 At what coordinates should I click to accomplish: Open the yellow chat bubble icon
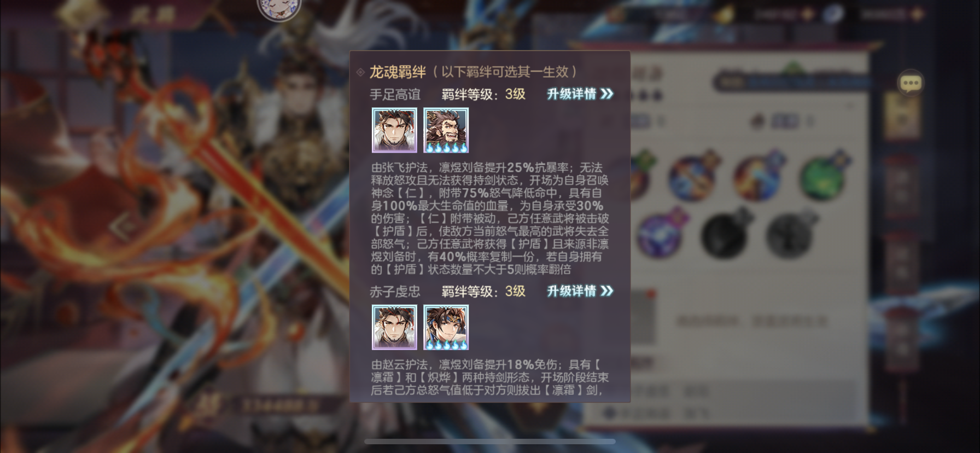(x=911, y=83)
